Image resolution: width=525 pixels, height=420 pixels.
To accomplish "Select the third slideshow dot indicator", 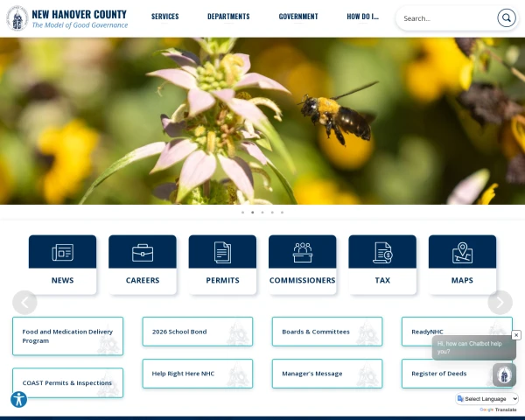I will 262,213.
